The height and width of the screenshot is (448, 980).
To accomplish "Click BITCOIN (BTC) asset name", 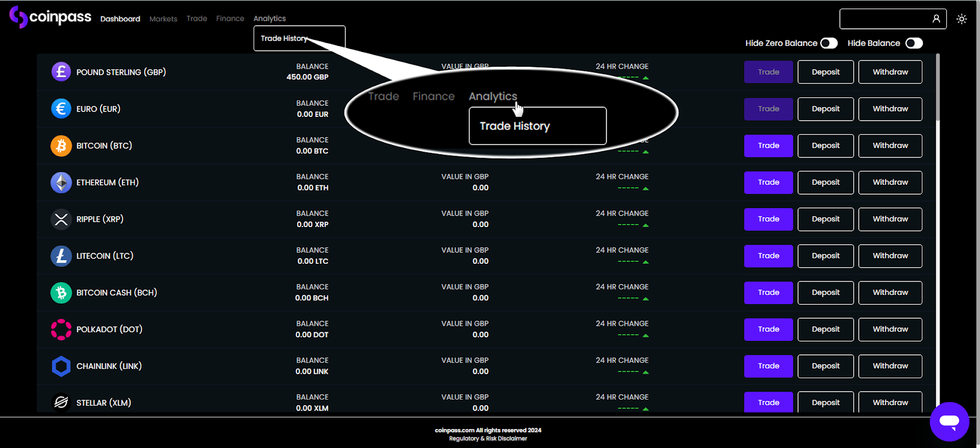I will pyautogui.click(x=104, y=146).
